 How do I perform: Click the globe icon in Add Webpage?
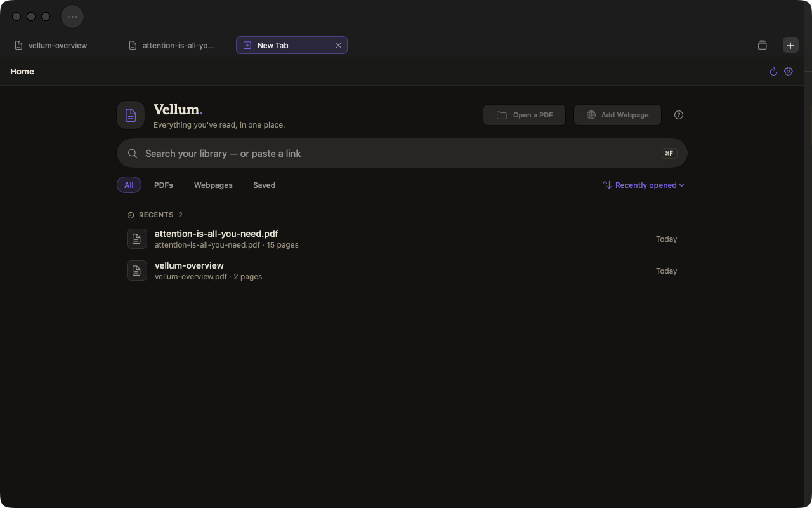point(591,115)
